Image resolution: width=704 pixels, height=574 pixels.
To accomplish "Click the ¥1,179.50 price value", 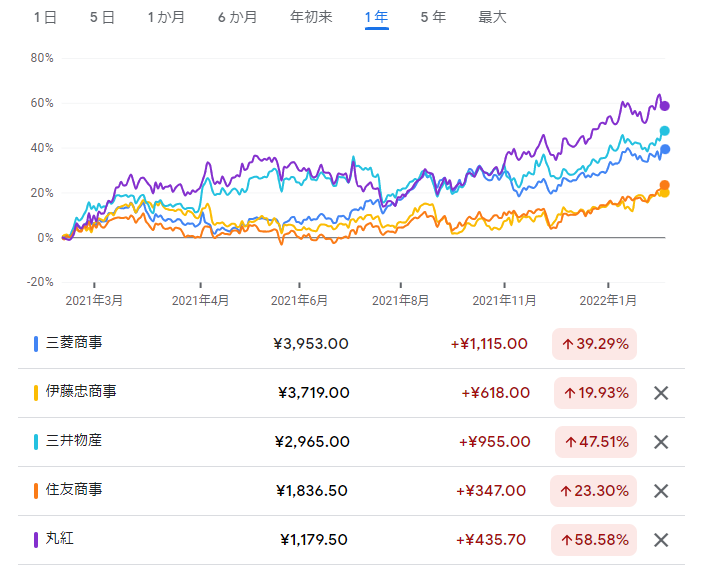I will 314,540.
